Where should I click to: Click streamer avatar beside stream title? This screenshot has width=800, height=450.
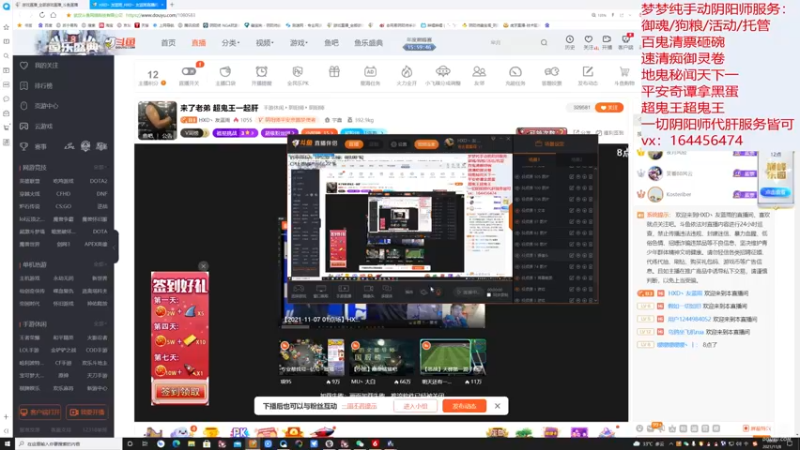157,120
